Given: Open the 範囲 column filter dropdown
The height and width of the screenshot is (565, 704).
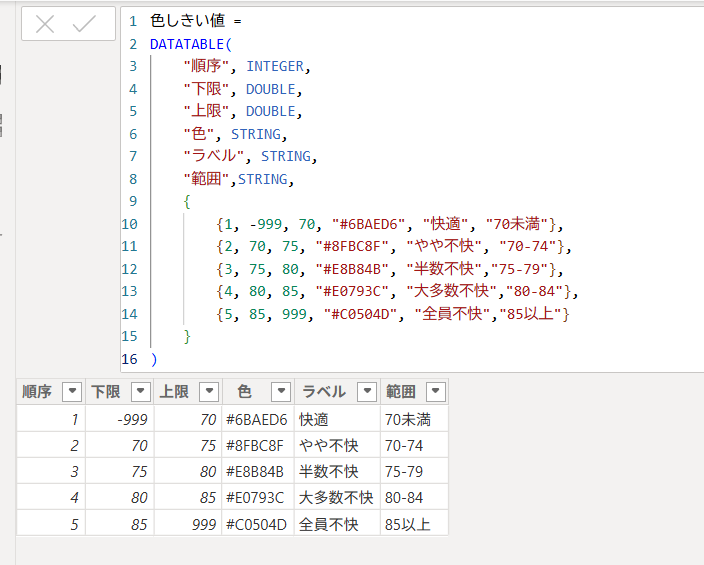Looking at the screenshot, I should [x=436, y=391].
